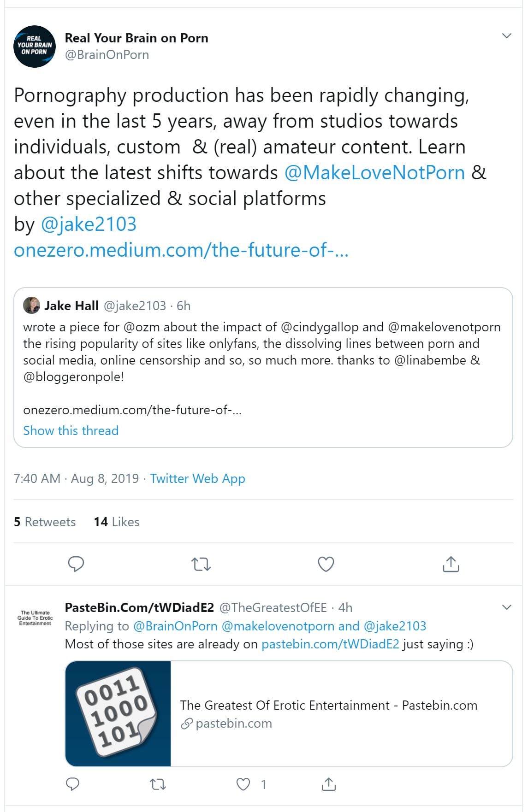Open Real Your Brain on Porn profile avatar
Viewport: 528px width, 812px height.
coord(35,46)
